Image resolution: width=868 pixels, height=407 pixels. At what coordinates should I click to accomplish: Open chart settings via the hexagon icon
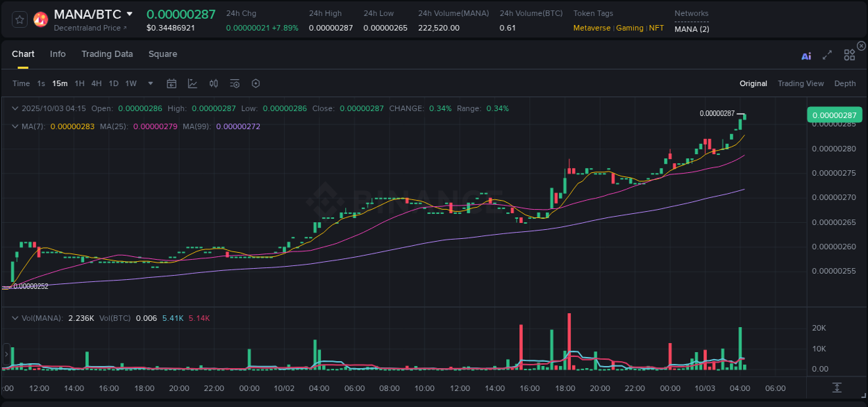tap(256, 83)
